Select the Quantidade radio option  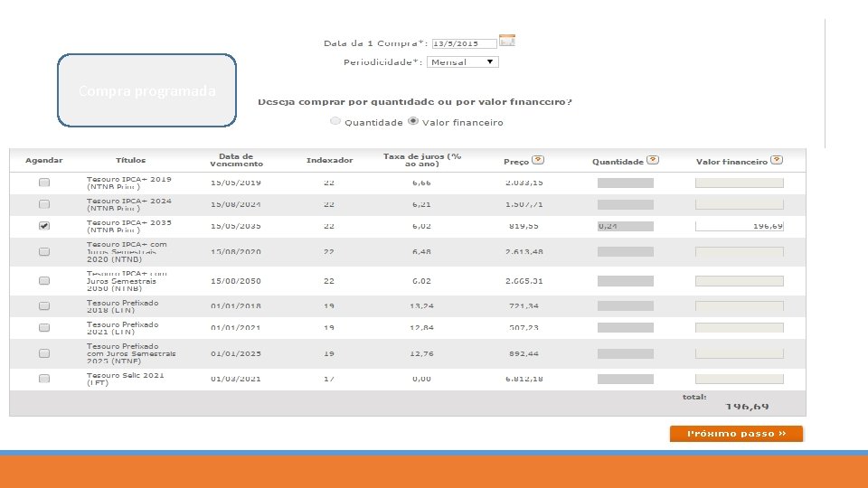click(x=335, y=121)
